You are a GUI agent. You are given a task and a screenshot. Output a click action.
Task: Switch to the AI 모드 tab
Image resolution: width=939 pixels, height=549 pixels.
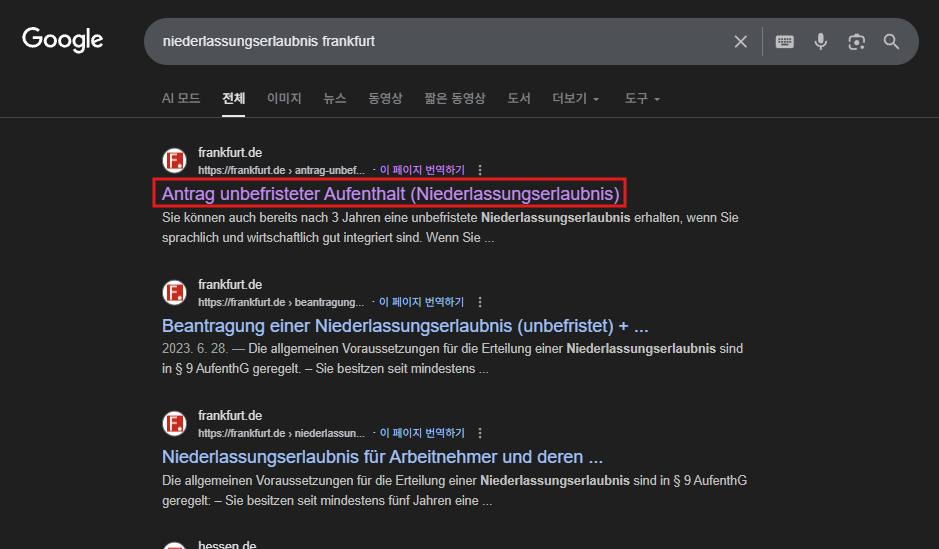(181, 98)
